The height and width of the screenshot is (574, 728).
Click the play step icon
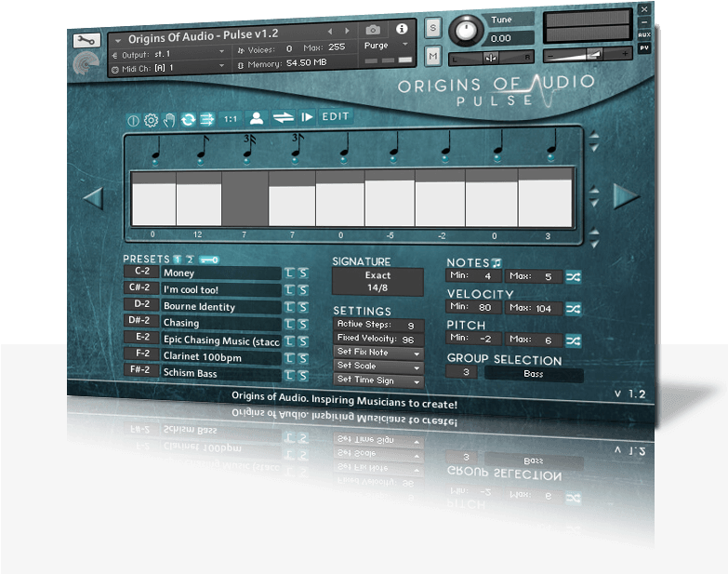pos(307,117)
